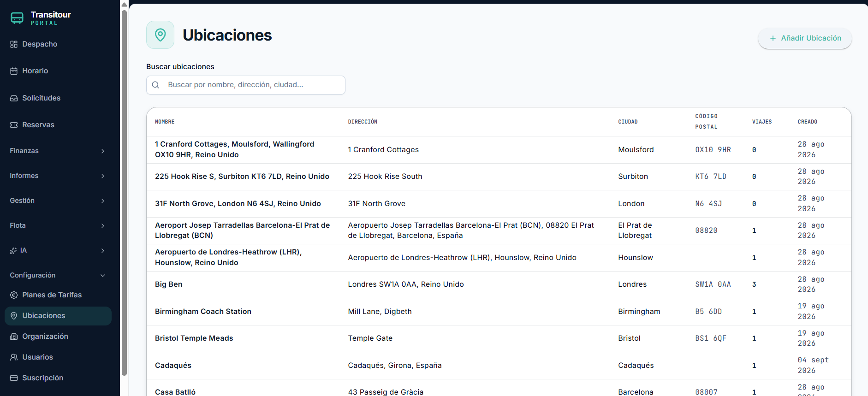Image resolution: width=868 pixels, height=396 pixels.
Task: Click the Horario calendar icon
Action: [14, 71]
